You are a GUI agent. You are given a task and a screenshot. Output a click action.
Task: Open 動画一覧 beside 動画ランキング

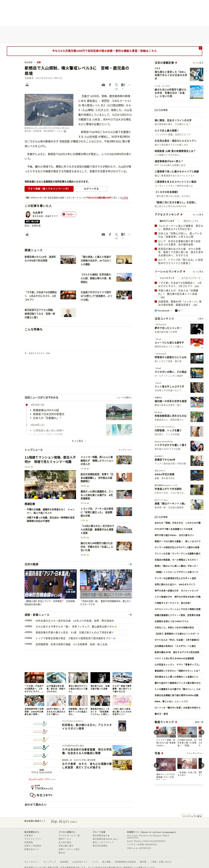199,722
